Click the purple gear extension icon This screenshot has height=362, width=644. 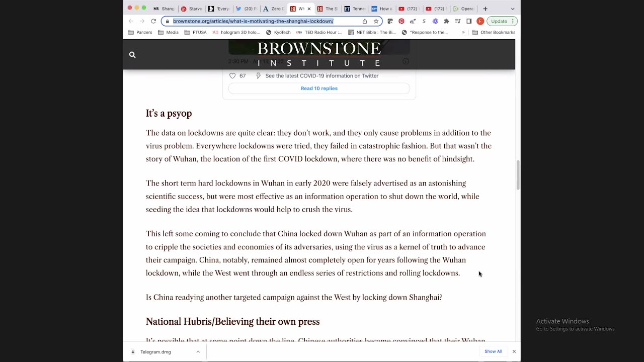coord(435,21)
